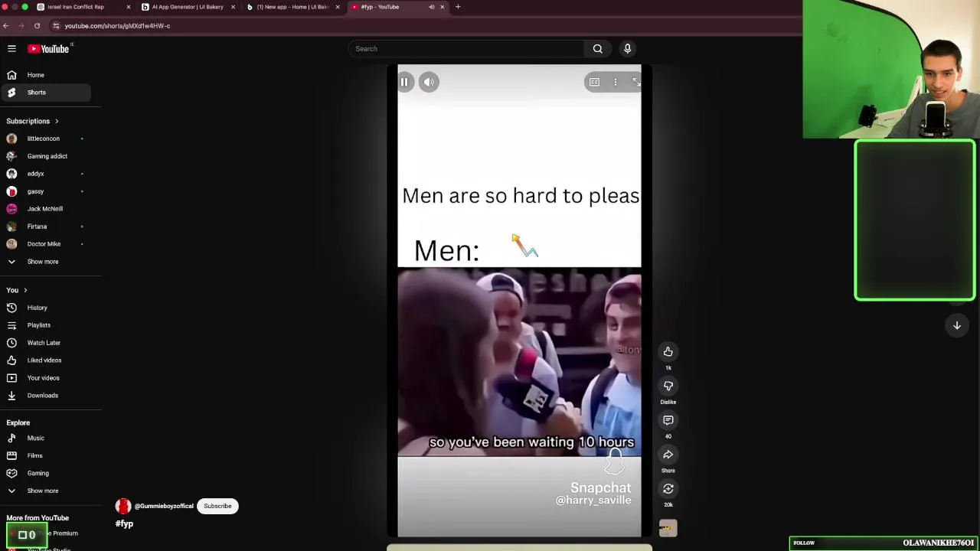Screen dimensions: 980x551
Task: Open Gaming addict channel subscription
Action: click(46, 156)
